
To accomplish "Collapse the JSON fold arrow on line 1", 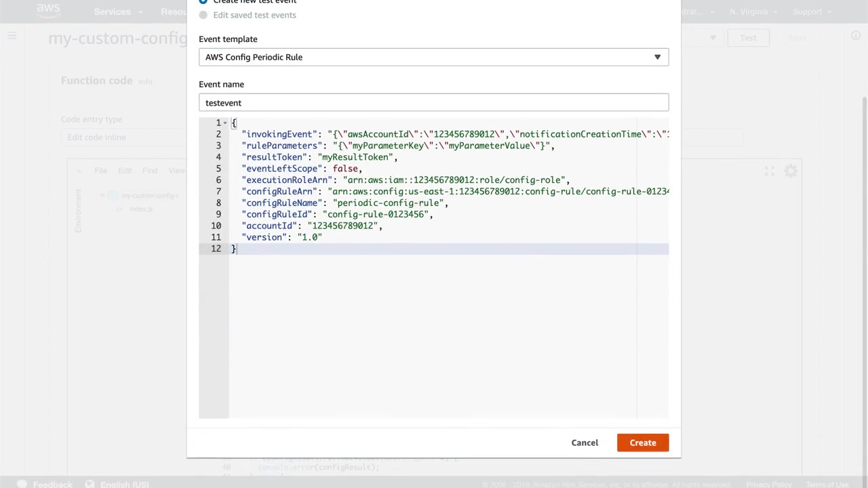I will point(225,123).
